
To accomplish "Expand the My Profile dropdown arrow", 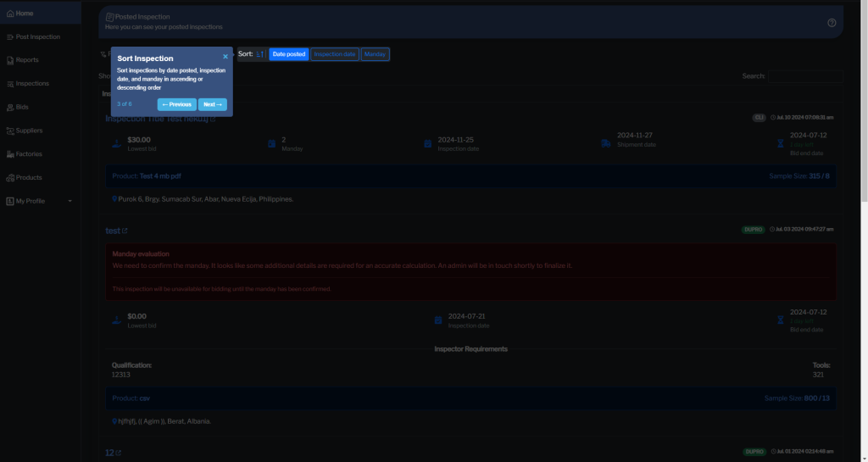I will [x=70, y=202].
